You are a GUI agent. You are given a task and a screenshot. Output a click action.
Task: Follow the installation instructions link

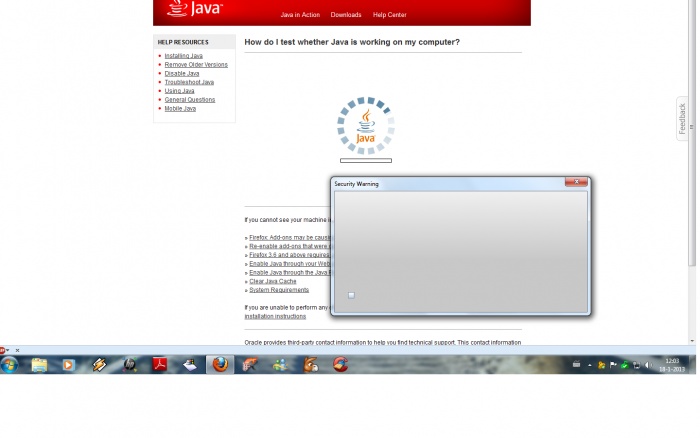(275, 316)
